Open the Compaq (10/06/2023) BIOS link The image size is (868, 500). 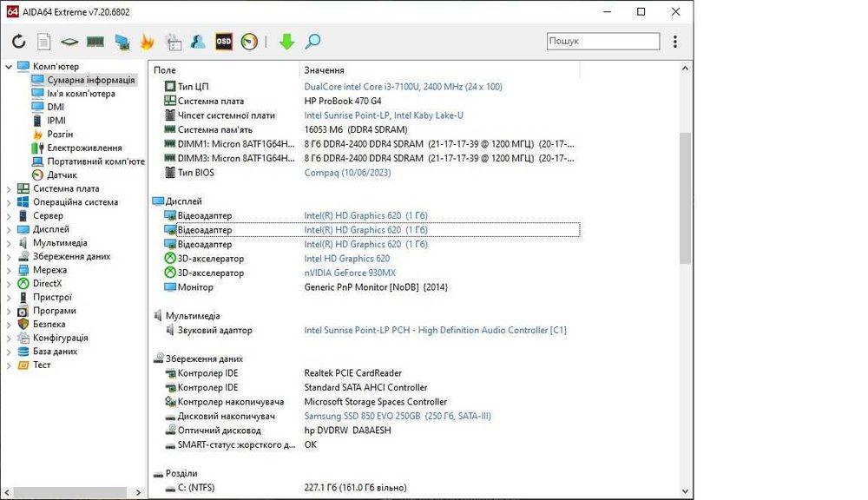[x=347, y=173]
